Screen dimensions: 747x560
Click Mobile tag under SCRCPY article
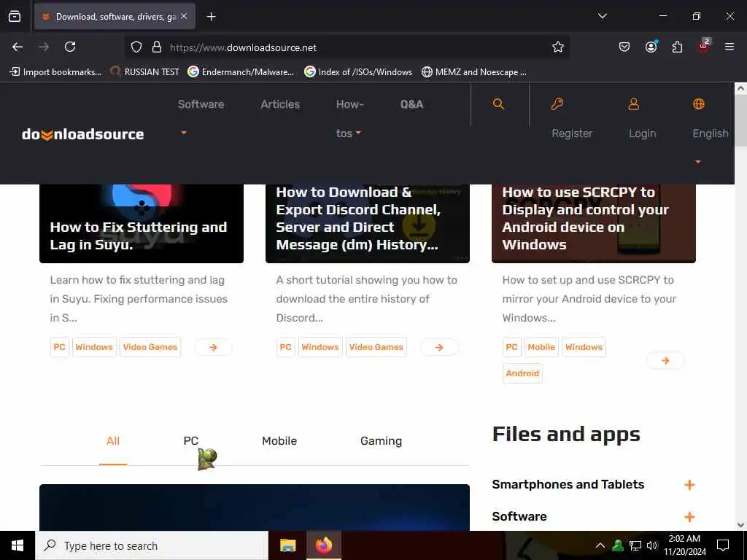tap(541, 347)
